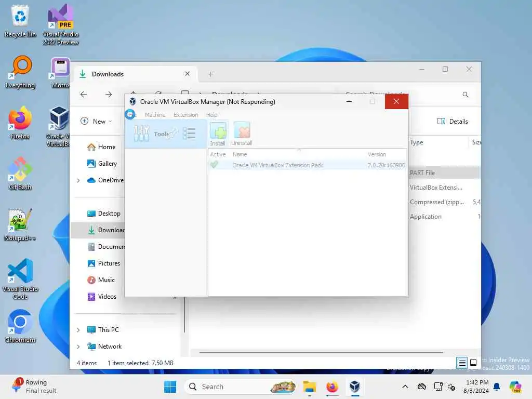
Task: Open Firefox from the taskbar
Action: click(332, 387)
